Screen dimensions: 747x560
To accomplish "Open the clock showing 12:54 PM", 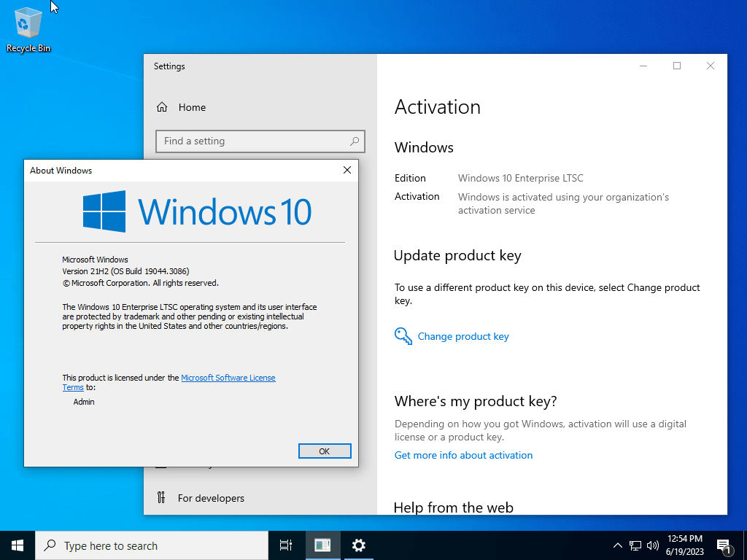I will pyautogui.click(x=684, y=545).
